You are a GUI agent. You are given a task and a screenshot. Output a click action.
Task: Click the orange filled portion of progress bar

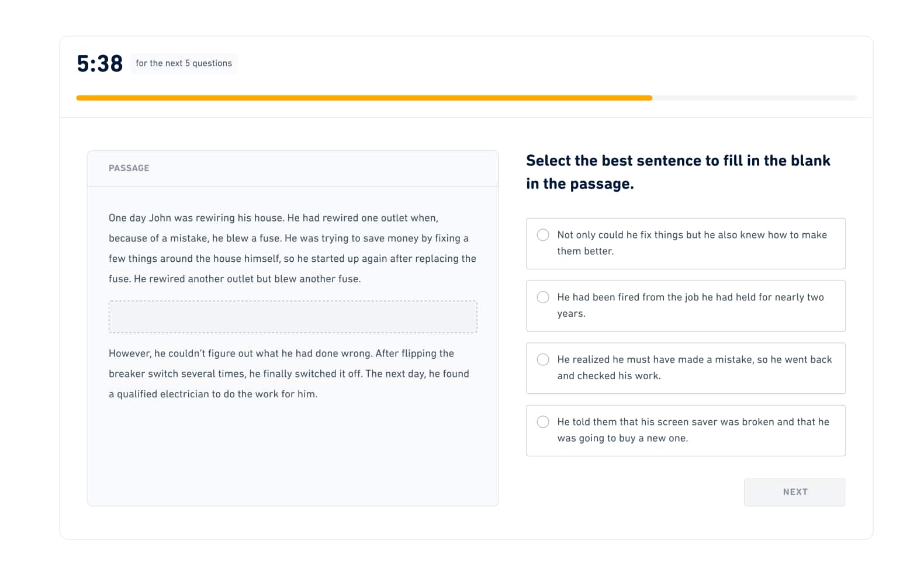click(364, 98)
